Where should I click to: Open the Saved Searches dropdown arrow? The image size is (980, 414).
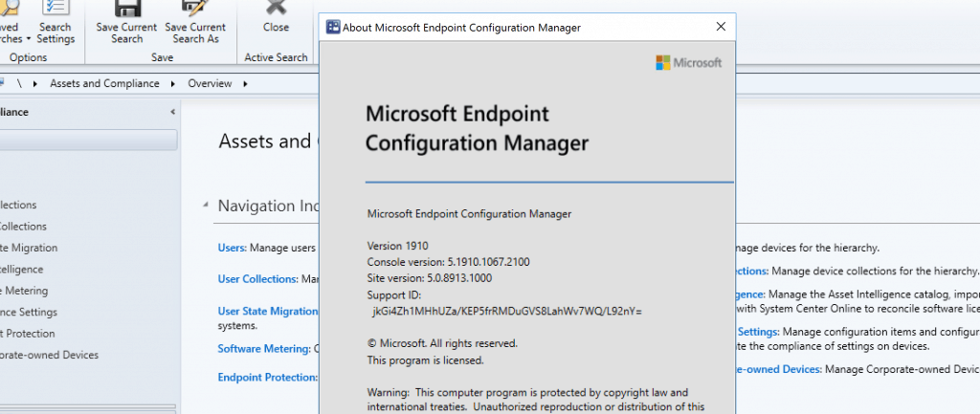[29, 39]
